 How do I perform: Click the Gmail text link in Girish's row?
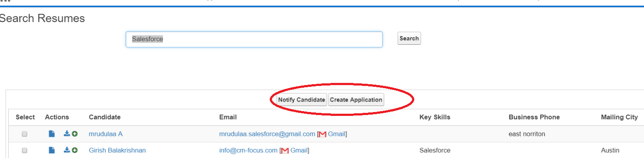coord(299,150)
